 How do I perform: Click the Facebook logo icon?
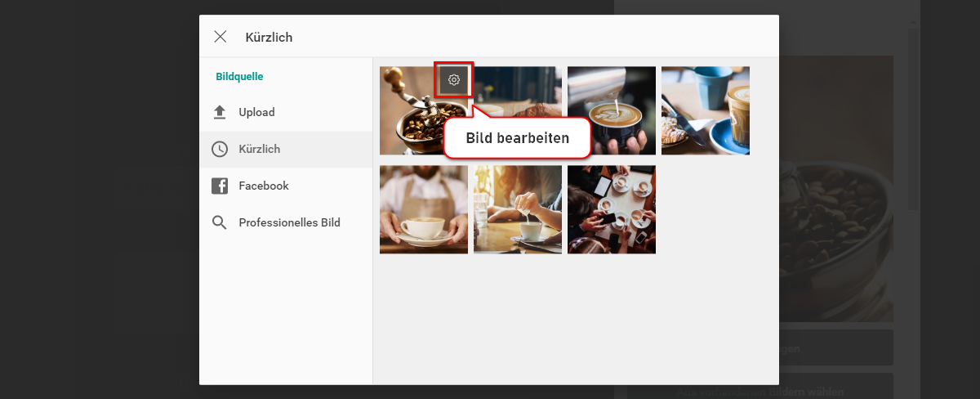[x=220, y=186]
